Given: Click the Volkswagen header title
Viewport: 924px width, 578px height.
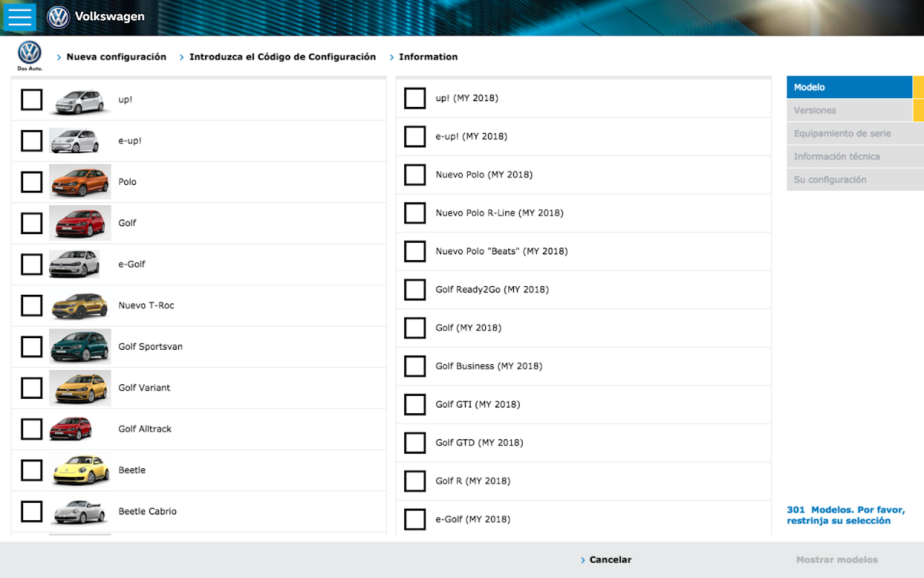Looking at the screenshot, I should 110,17.
